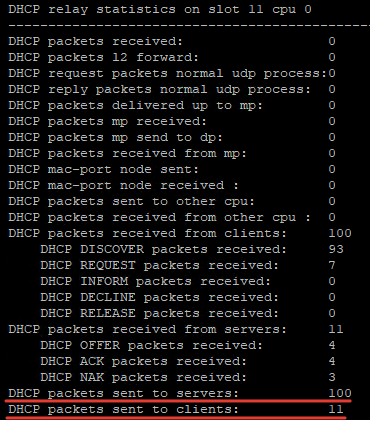
Task: Click the value 93 for DISCOVER packets
Action: [336, 249]
